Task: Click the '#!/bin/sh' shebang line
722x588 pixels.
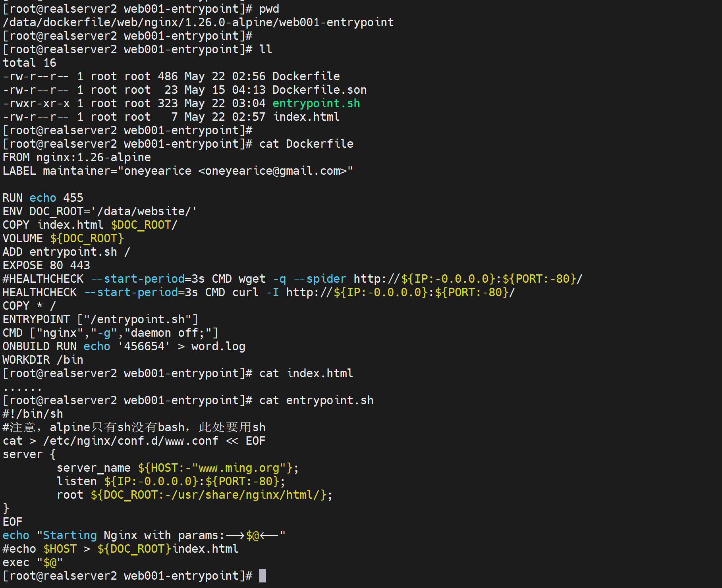Action: (x=33, y=414)
